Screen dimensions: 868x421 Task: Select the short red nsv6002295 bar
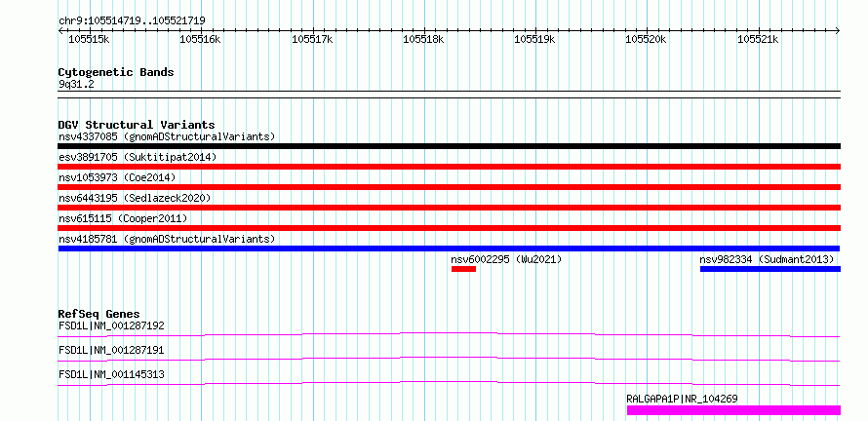point(463,269)
